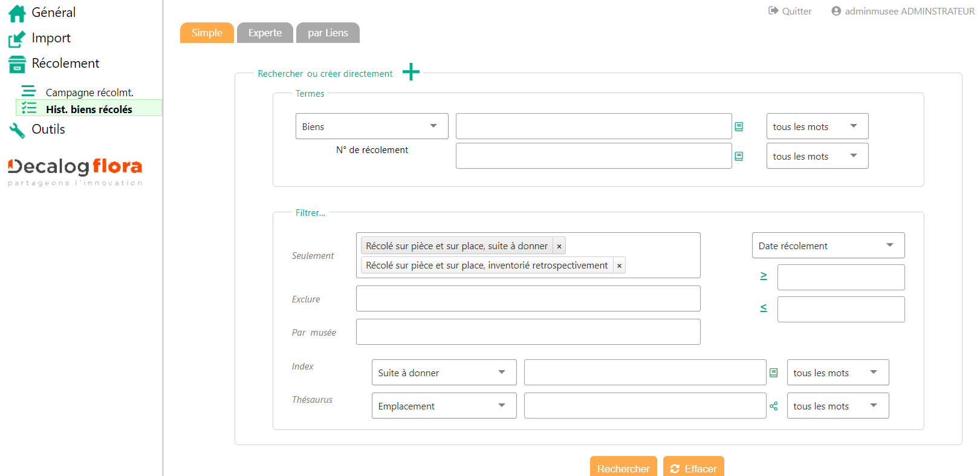
Task: Click the Exclure input field
Action: (528, 299)
